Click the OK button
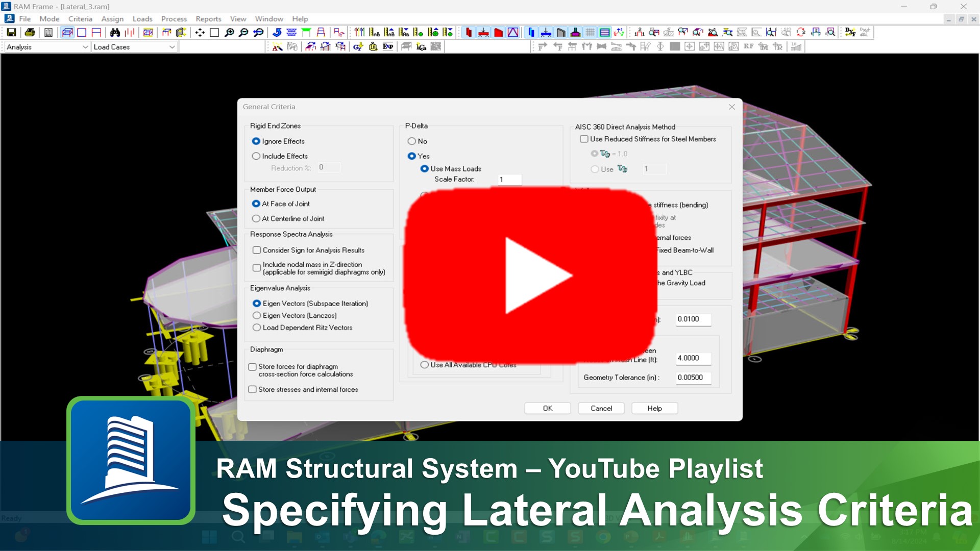 pyautogui.click(x=547, y=408)
